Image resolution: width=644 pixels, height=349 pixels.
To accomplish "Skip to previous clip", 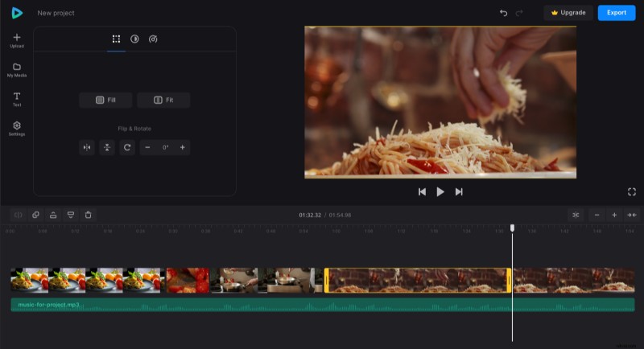I will [422, 192].
